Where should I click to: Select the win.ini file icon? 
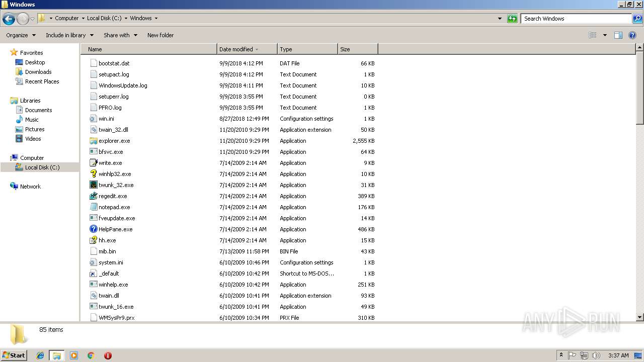(x=93, y=119)
